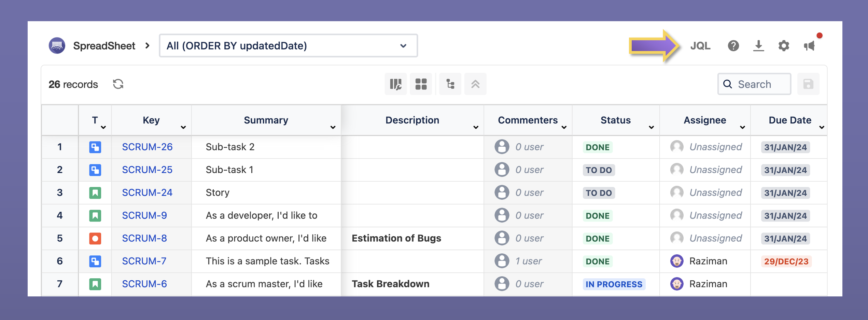Click the sub-task icon on SCRUM-26 row

(95, 147)
